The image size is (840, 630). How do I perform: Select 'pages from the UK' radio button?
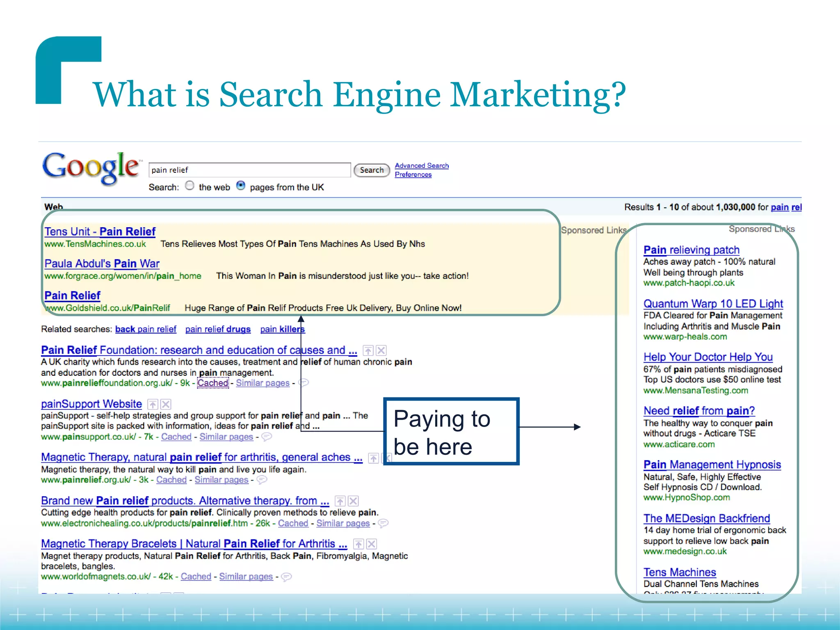pyautogui.click(x=241, y=186)
